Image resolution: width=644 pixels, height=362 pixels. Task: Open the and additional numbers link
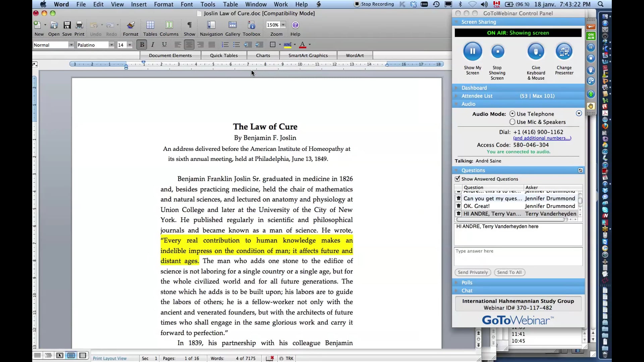point(542,138)
